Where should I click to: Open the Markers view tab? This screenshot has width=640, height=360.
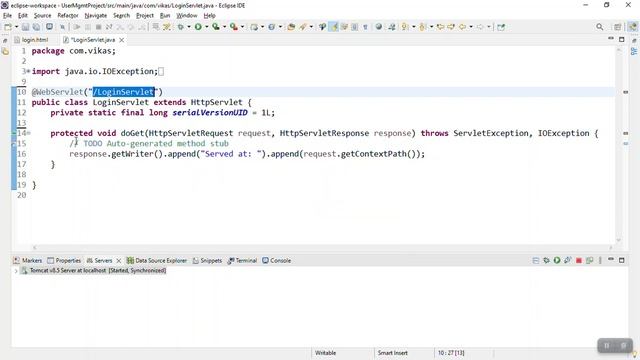27,260
